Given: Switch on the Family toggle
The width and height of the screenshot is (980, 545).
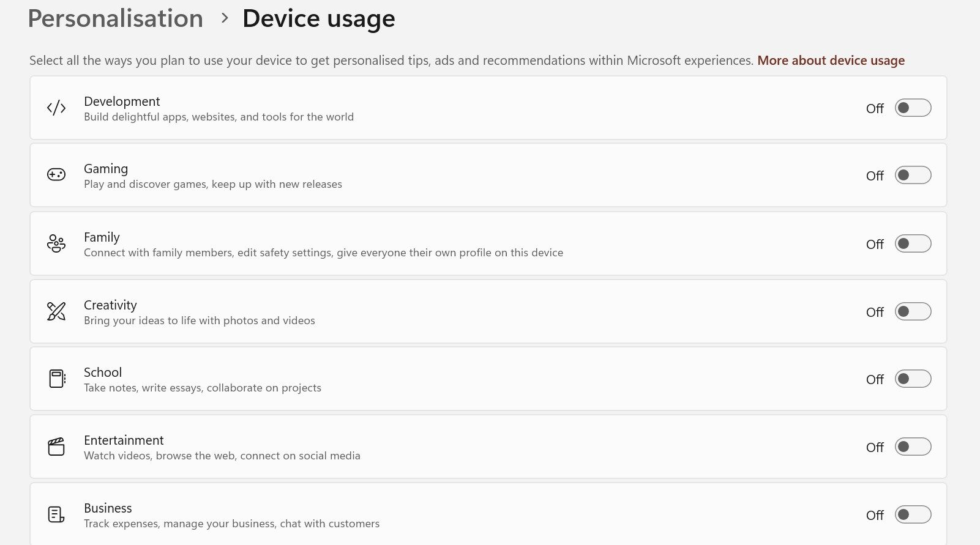Looking at the screenshot, I should tap(913, 244).
